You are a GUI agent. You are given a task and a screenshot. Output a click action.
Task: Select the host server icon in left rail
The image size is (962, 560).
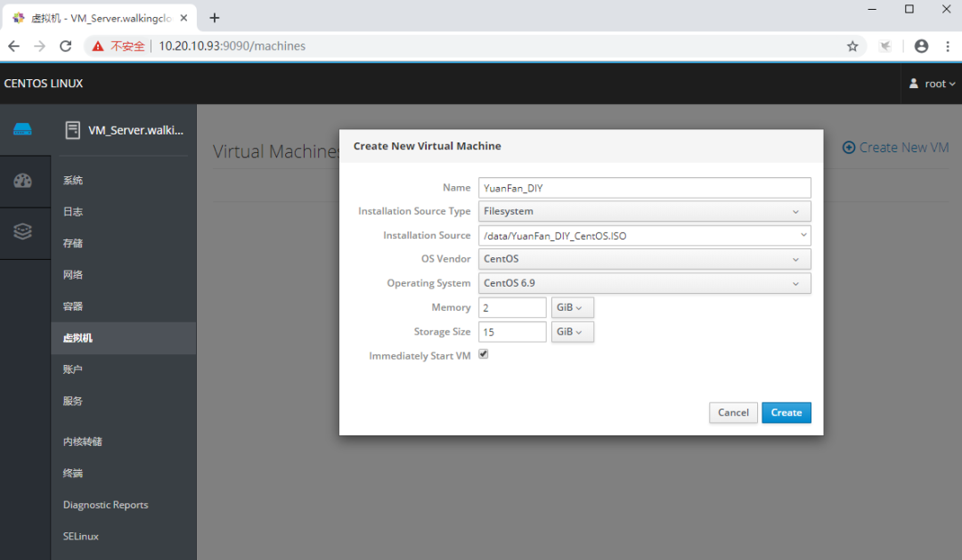(22, 129)
